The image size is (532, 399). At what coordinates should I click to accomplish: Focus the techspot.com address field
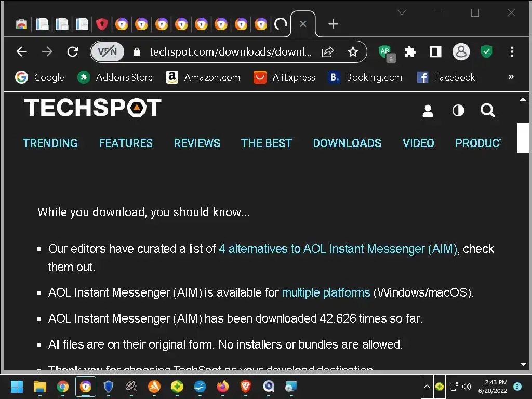pyautogui.click(x=230, y=52)
